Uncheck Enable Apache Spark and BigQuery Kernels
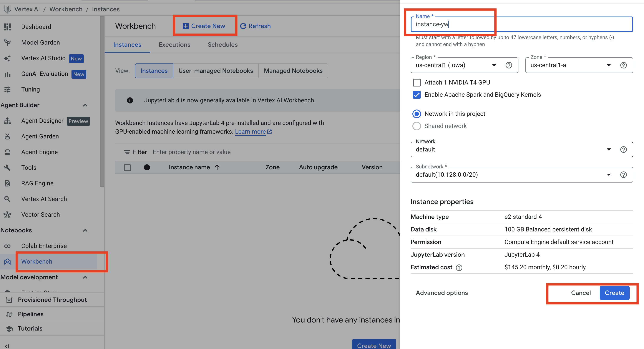 417,95
